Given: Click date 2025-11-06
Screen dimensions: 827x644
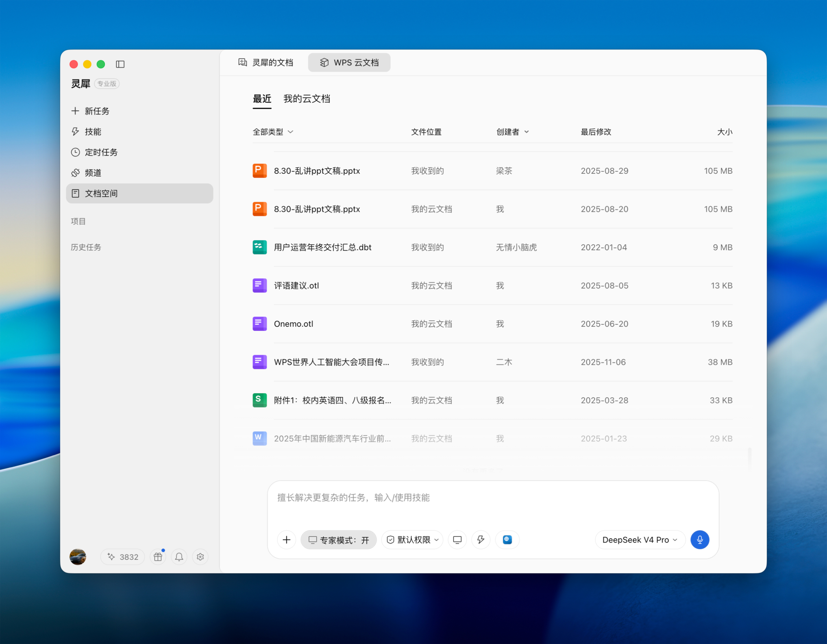Looking at the screenshot, I should pos(603,362).
